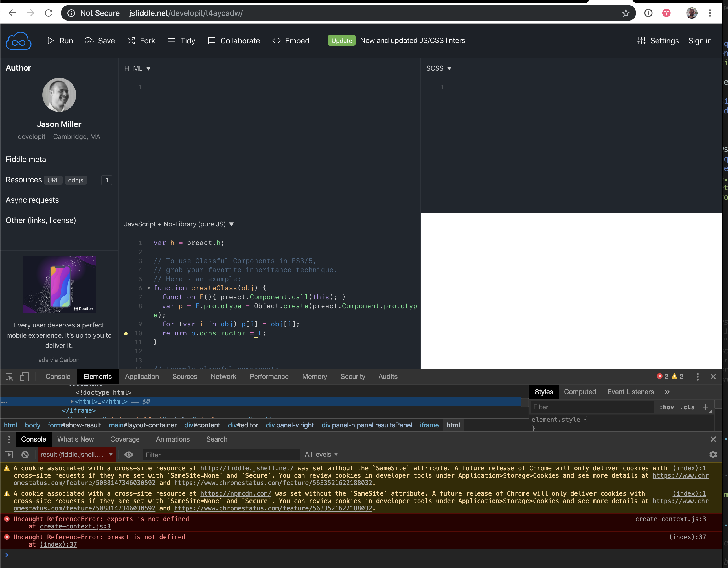Show the console sidebar panel icon
728x568 pixels.
click(9, 455)
